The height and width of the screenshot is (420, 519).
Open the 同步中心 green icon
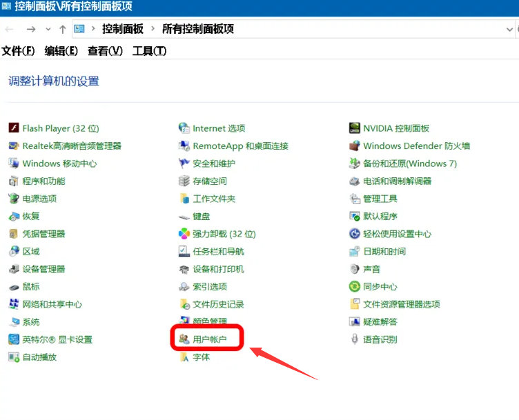click(355, 286)
